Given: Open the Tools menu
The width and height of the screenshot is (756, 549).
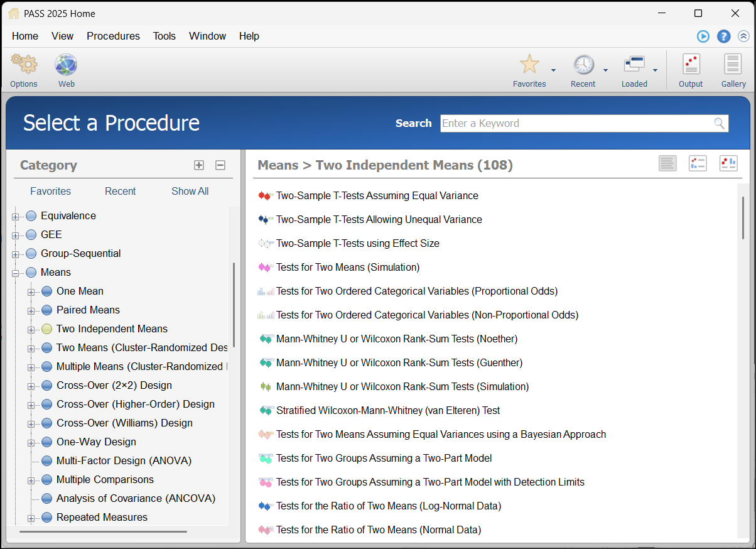Looking at the screenshot, I should (164, 36).
